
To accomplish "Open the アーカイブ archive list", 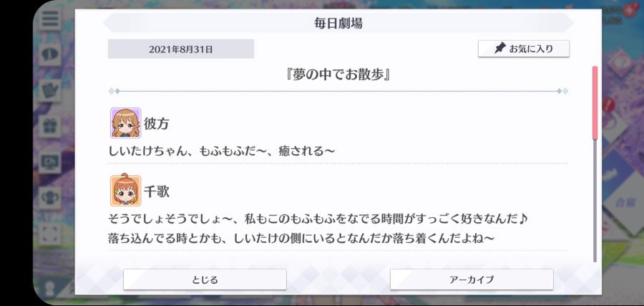I will click(472, 279).
